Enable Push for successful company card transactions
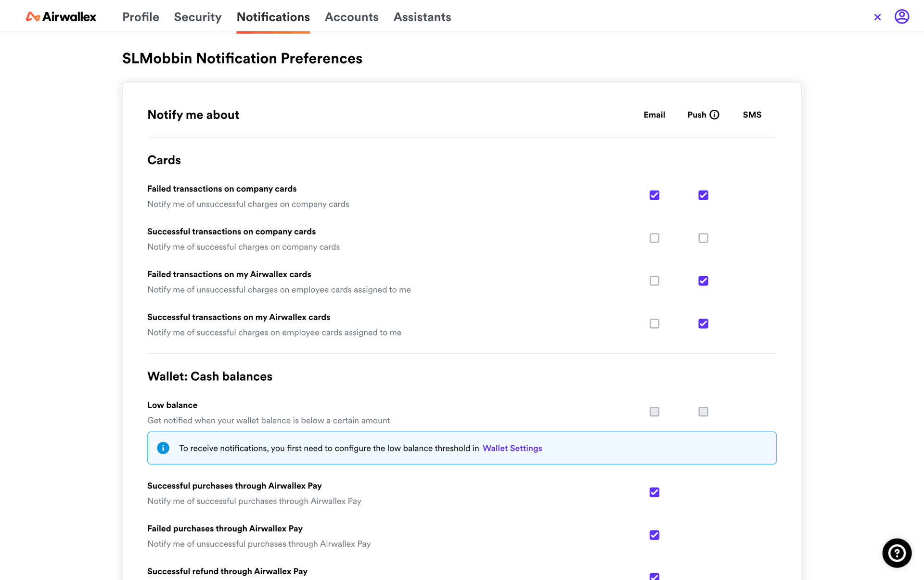924x580 pixels. (703, 238)
